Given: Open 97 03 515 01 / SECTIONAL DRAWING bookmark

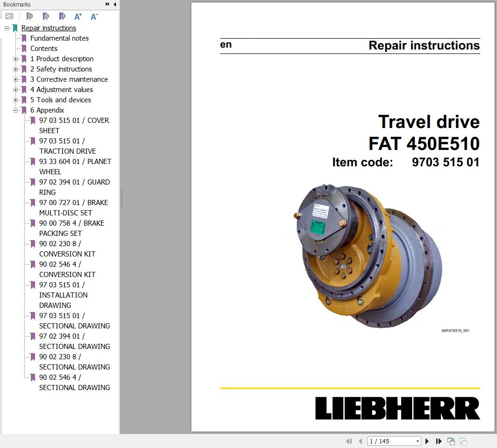Looking at the screenshot, I should pos(74,321).
